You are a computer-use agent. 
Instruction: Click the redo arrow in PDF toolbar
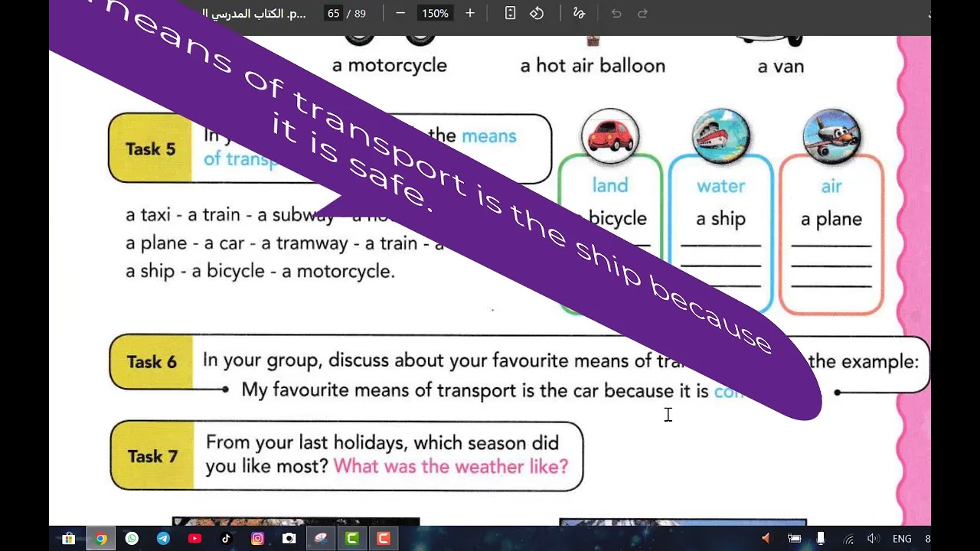click(643, 13)
